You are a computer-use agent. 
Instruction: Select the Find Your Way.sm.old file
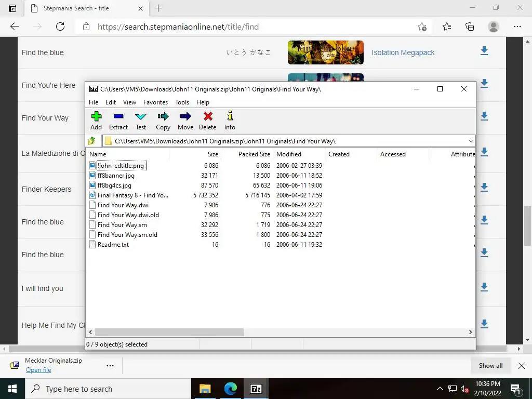point(127,234)
